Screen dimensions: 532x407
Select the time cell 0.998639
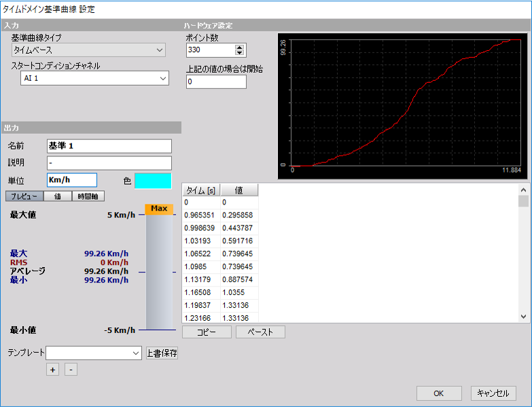point(201,228)
